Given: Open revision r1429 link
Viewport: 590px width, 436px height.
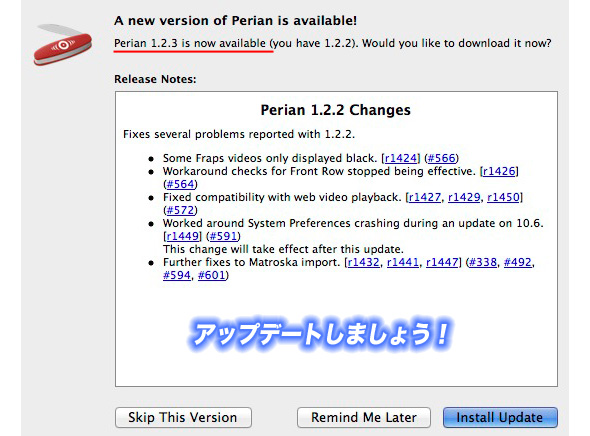Looking at the screenshot, I should 464,197.
